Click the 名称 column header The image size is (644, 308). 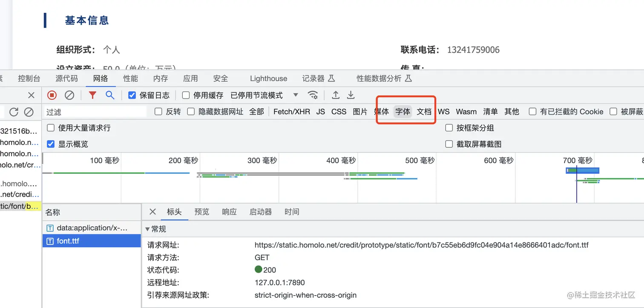(92, 212)
